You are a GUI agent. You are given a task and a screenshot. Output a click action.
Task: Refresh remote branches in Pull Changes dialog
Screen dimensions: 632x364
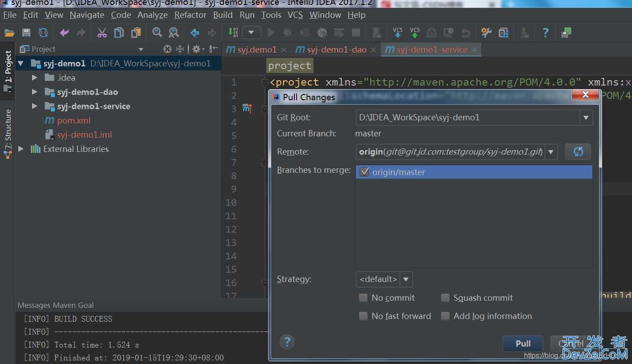(x=578, y=151)
